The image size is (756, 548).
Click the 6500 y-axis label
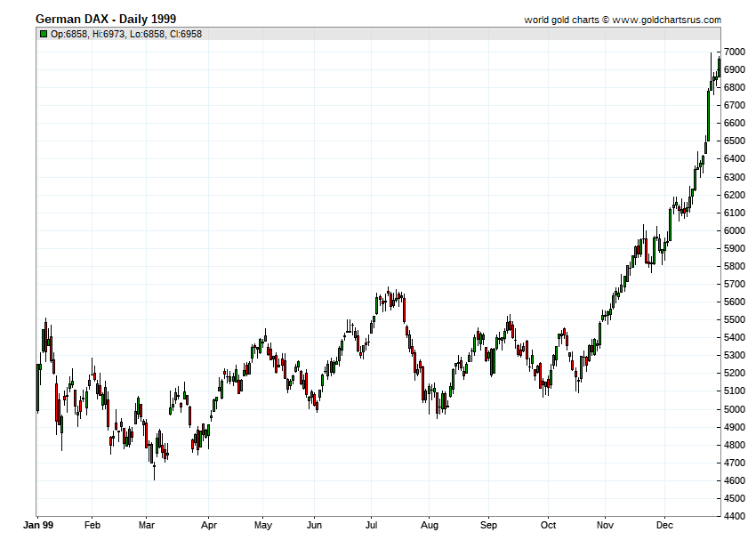coord(735,141)
